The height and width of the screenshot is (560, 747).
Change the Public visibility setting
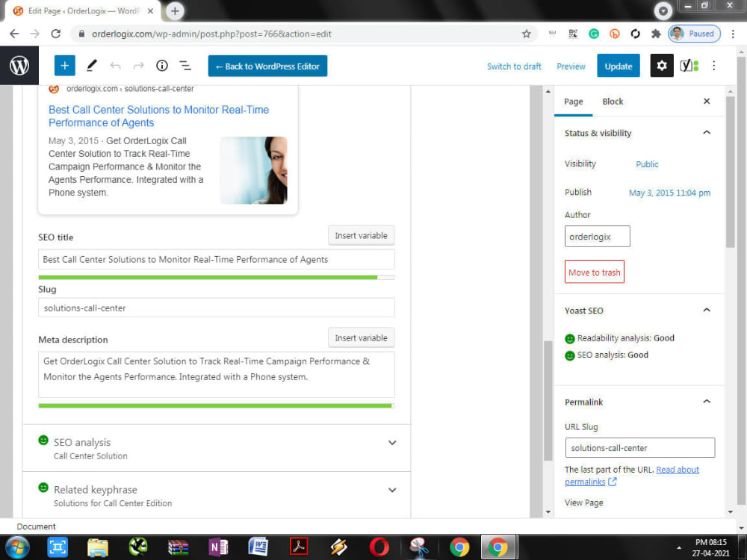tap(646, 164)
